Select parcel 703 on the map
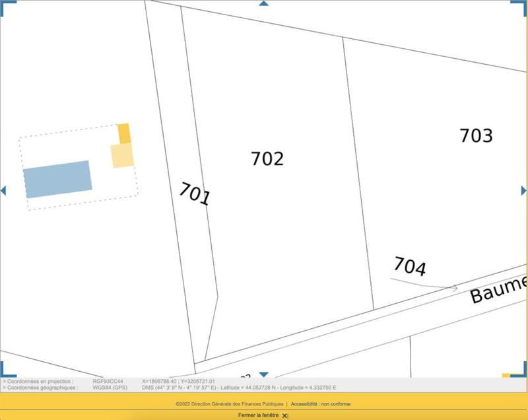Image resolution: width=528 pixels, height=420 pixels. (475, 135)
